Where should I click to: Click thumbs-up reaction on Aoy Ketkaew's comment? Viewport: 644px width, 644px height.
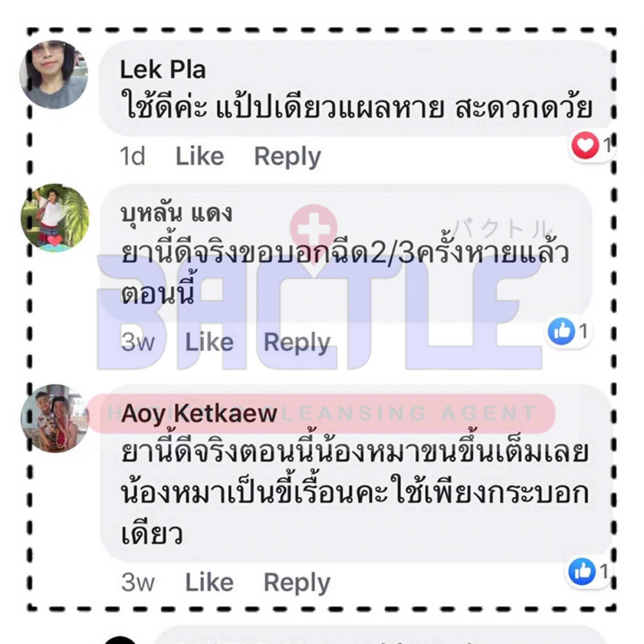pyautogui.click(x=582, y=571)
